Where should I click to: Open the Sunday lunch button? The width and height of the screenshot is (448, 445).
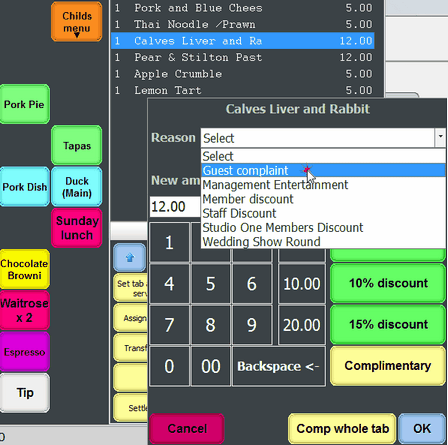click(77, 228)
